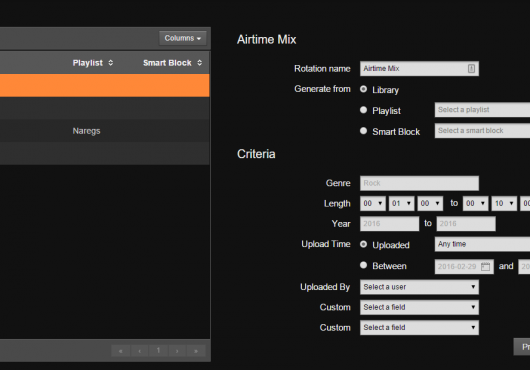Select the Naregs playlist row
The width and height of the screenshot is (530, 370).
(x=104, y=131)
